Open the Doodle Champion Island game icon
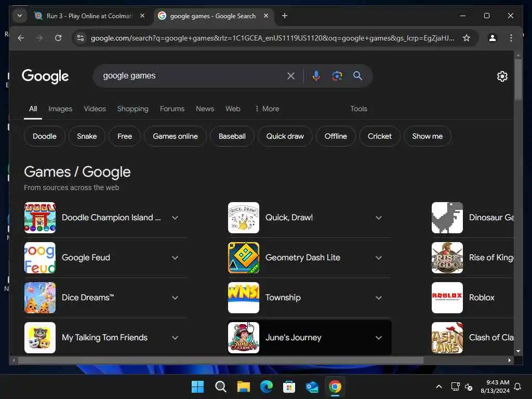This screenshot has height=399, width=532. coord(40,218)
